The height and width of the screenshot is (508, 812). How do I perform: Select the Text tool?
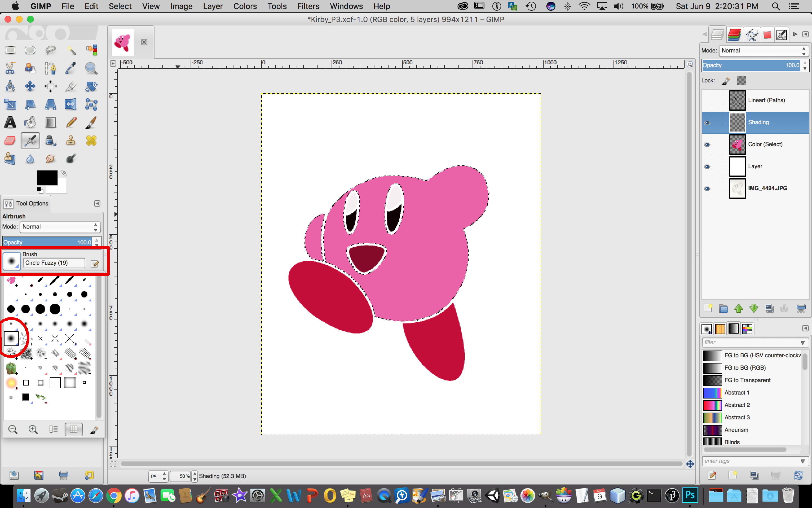pyautogui.click(x=10, y=123)
